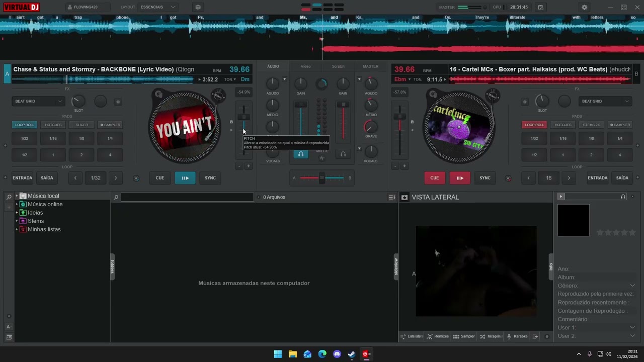Click the left channel volume fader
644x362 pixels.
click(x=301, y=105)
